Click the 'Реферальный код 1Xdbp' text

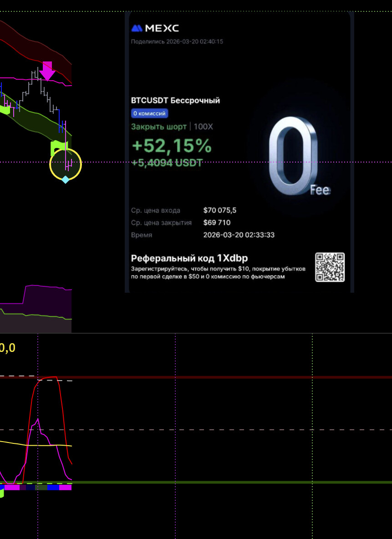coord(189,258)
